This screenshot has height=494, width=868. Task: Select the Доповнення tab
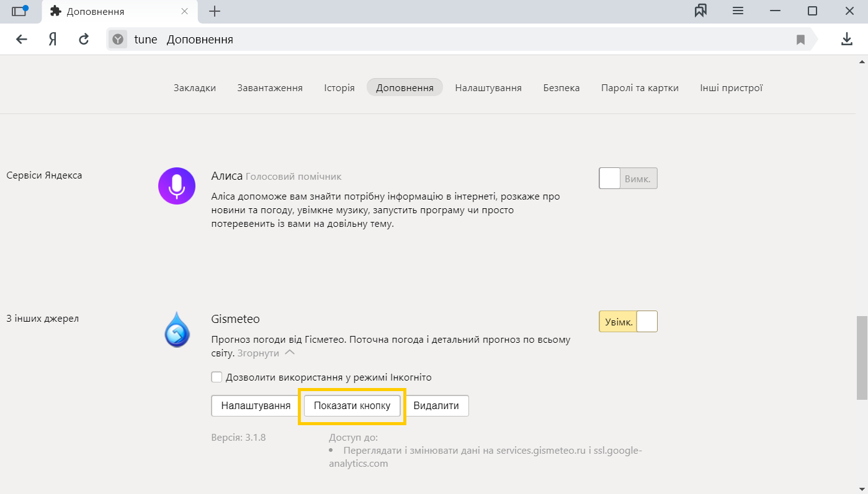(x=405, y=87)
